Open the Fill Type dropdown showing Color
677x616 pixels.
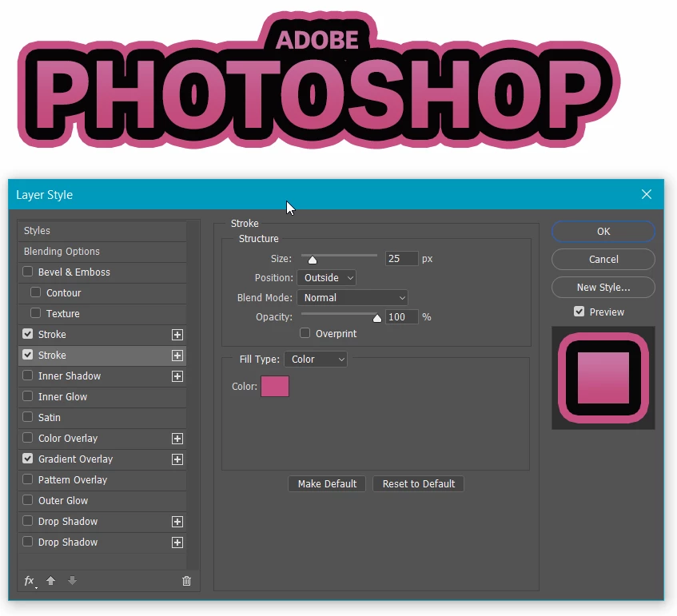316,360
